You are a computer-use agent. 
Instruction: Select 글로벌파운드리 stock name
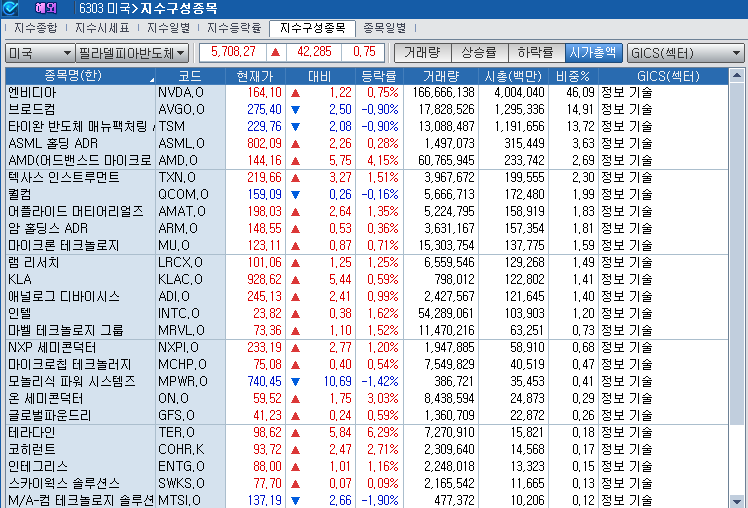pyautogui.click(x=49, y=416)
